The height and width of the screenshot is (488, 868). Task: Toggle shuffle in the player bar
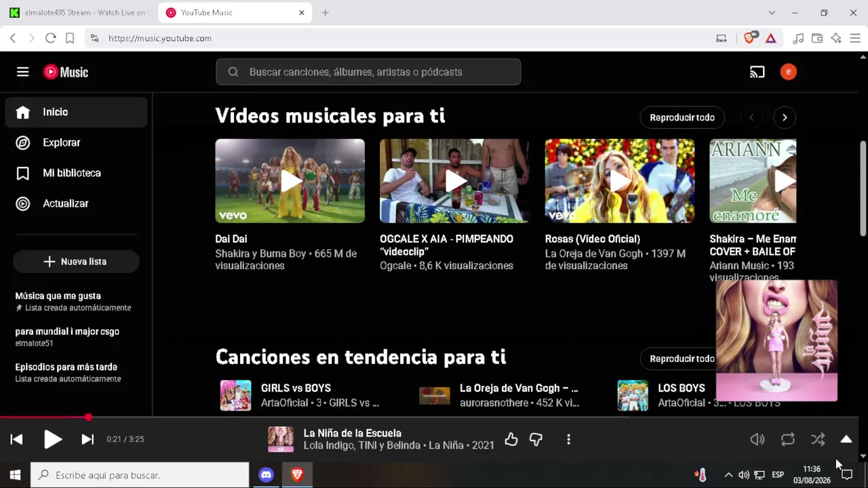coord(818,439)
